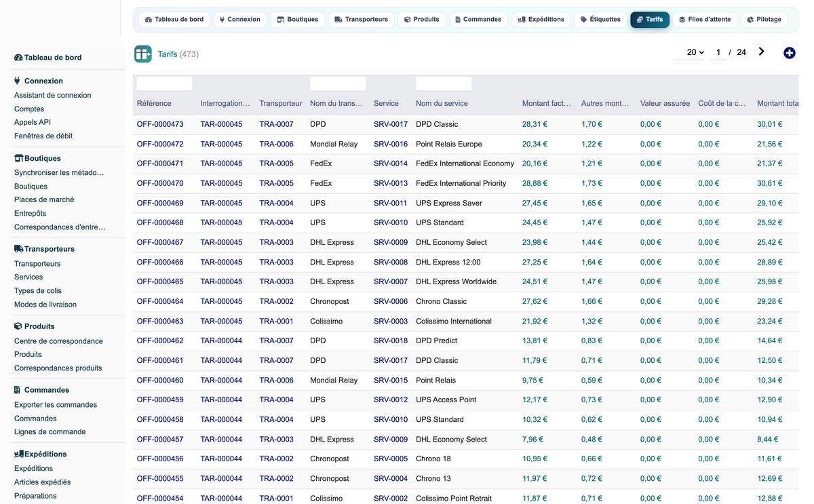The width and height of the screenshot is (814, 504).
Task: Open service link SRV-0014
Action: [x=391, y=163]
